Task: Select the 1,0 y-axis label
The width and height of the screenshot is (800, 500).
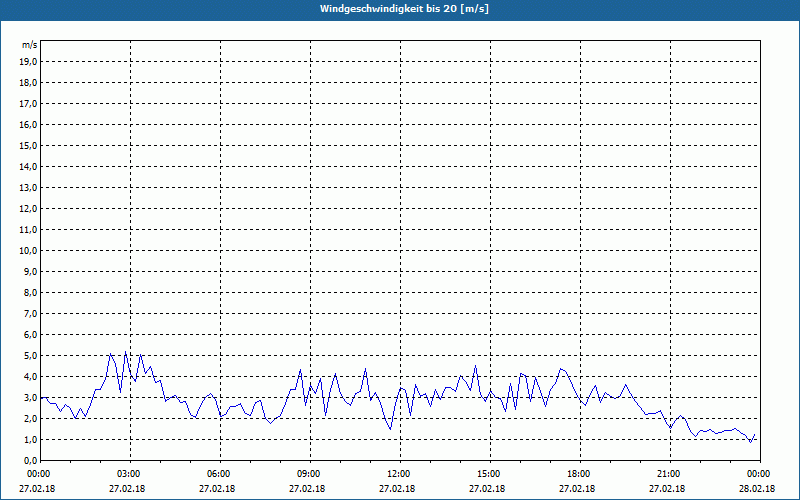Action: 30,439
